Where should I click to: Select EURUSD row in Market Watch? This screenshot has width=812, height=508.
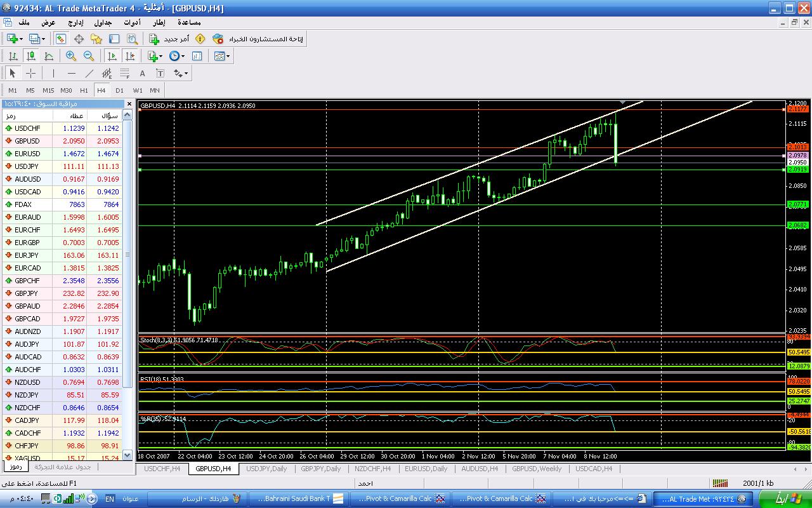coord(27,154)
